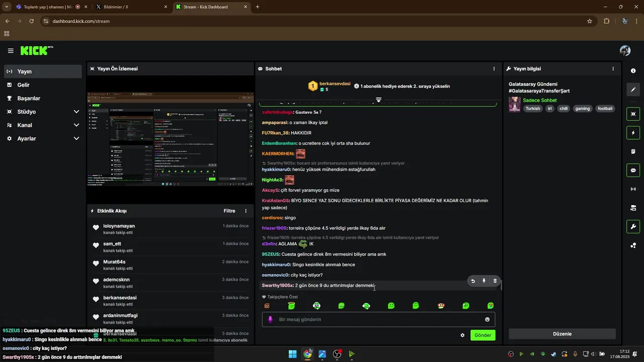644x362 pixels.
Task: Click loloynamayan in the activity feed
Action: (x=119, y=226)
